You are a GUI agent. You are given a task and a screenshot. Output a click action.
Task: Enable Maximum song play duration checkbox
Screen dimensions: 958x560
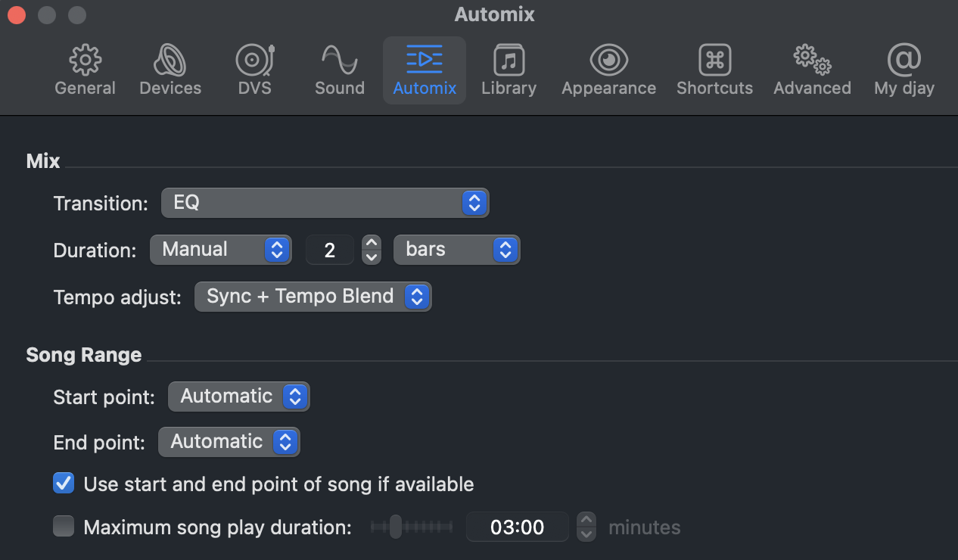pos(64,527)
